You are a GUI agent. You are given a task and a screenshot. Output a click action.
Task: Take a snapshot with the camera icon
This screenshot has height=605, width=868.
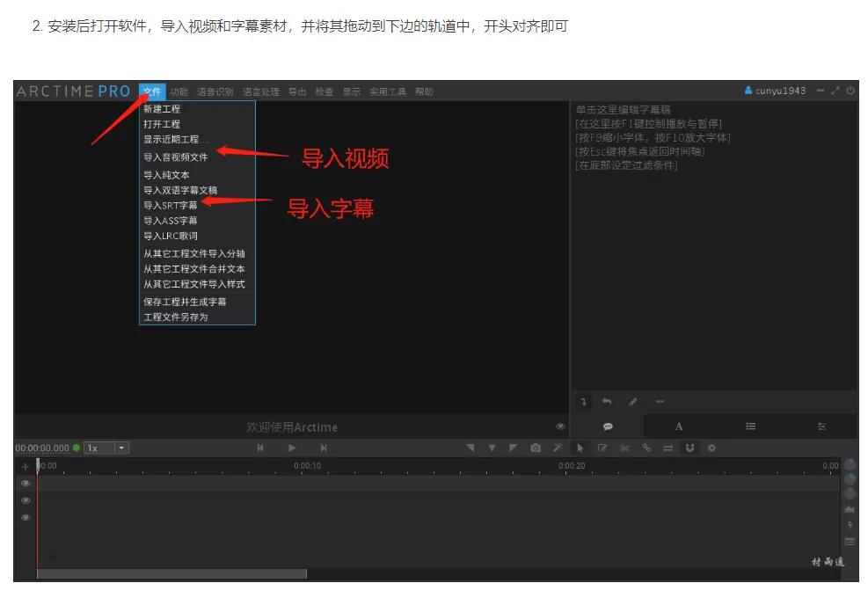(536, 448)
